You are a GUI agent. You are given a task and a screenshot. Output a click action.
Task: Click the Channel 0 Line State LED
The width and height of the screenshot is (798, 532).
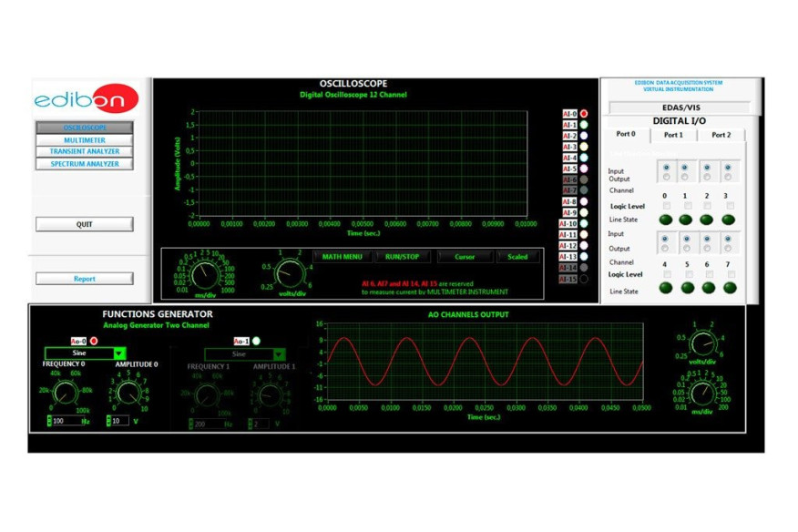point(665,220)
